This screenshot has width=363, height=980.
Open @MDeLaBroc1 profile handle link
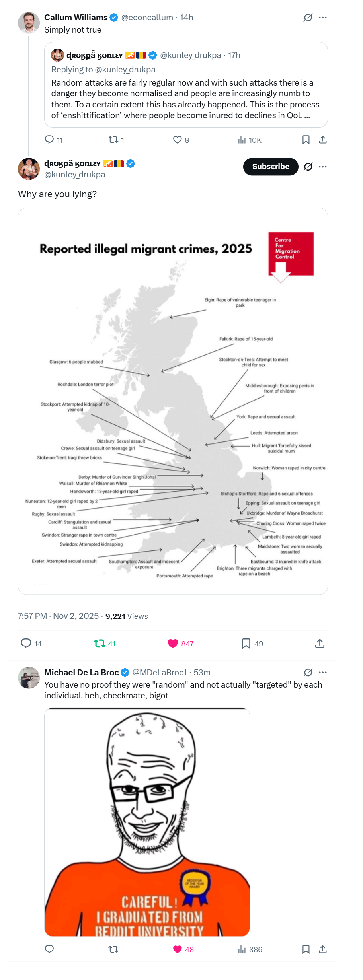coord(159,672)
